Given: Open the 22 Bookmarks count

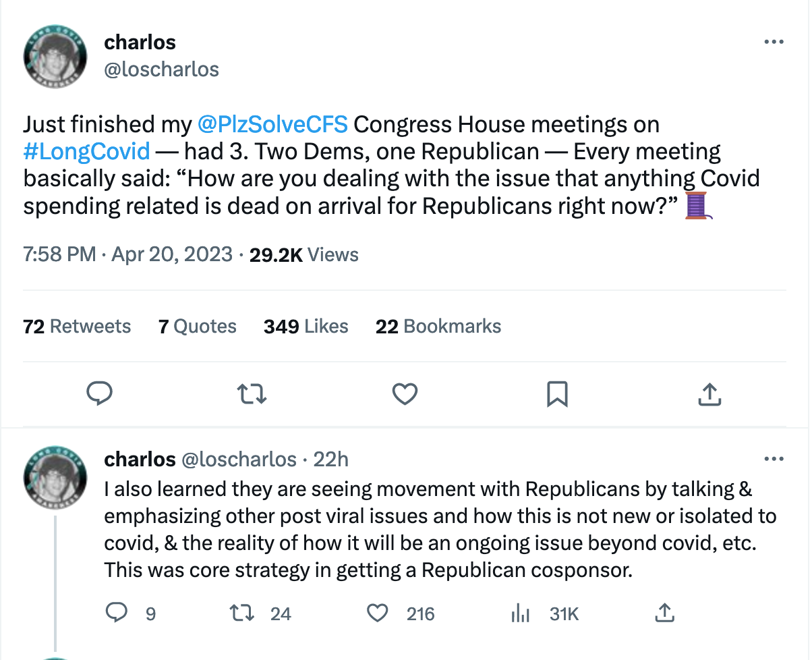Looking at the screenshot, I should 438,327.
